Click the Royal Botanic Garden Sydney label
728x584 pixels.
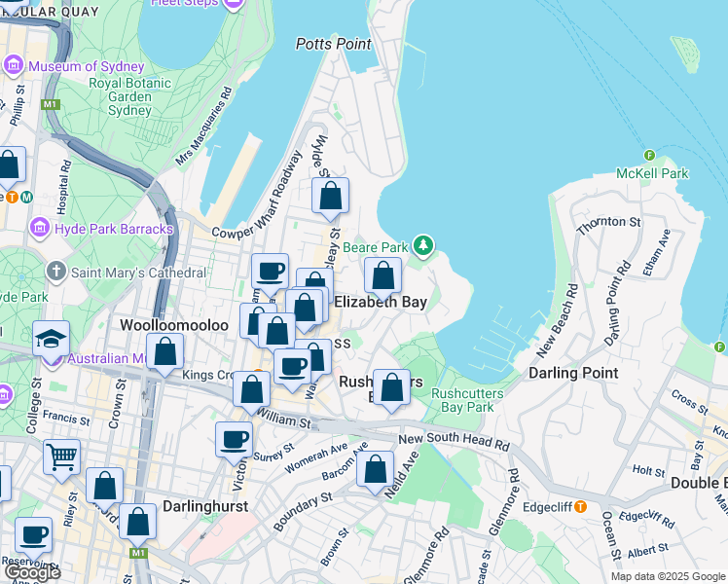click(x=130, y=96)
